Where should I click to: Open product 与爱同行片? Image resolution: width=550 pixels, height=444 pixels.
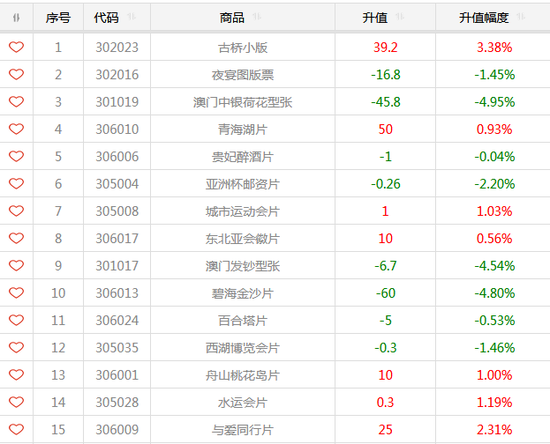point(243,430)
